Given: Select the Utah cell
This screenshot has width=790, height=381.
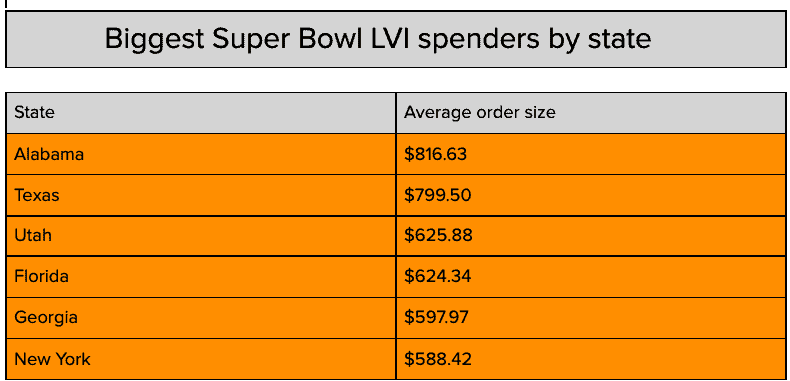Looking at the screenshot, I should point(201,236).
